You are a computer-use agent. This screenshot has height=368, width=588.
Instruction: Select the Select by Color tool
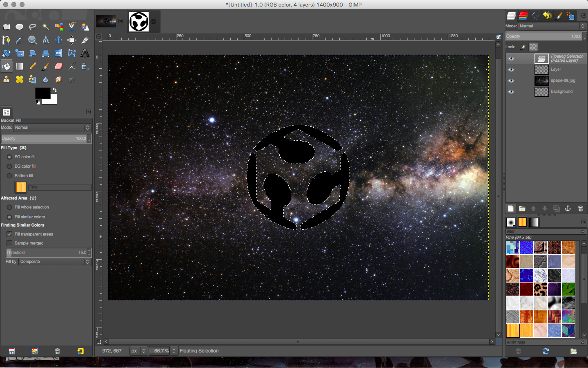click(x=59, y=27)
